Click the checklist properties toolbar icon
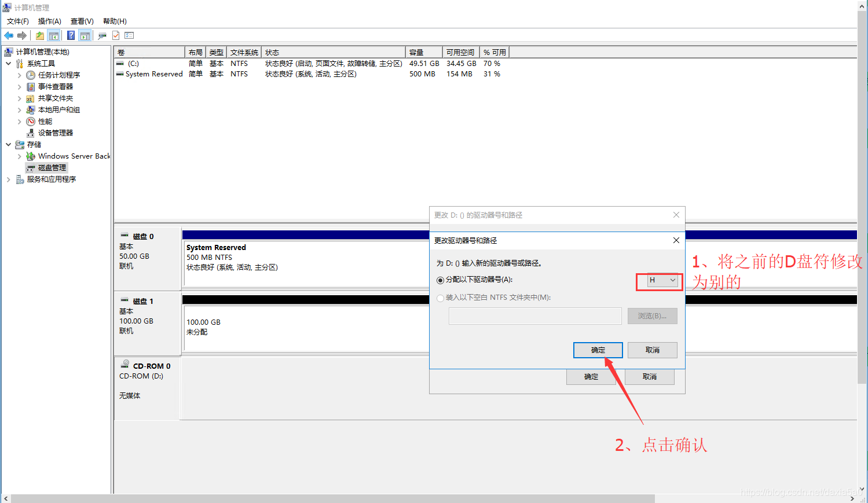Image resolution: width=868 pixels, height=503 pixels. coord(129,35)
